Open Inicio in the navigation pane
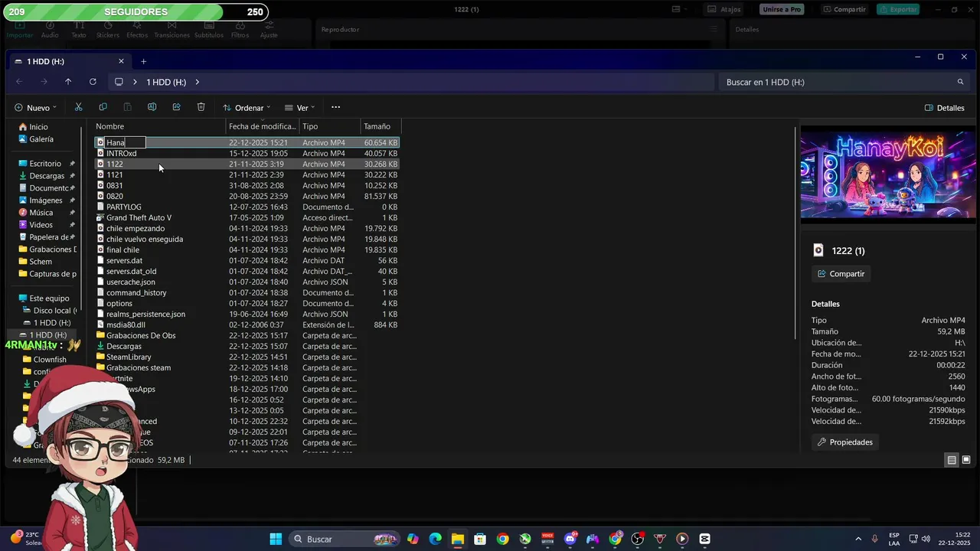980x551 pixels. (x=38, y=127)
